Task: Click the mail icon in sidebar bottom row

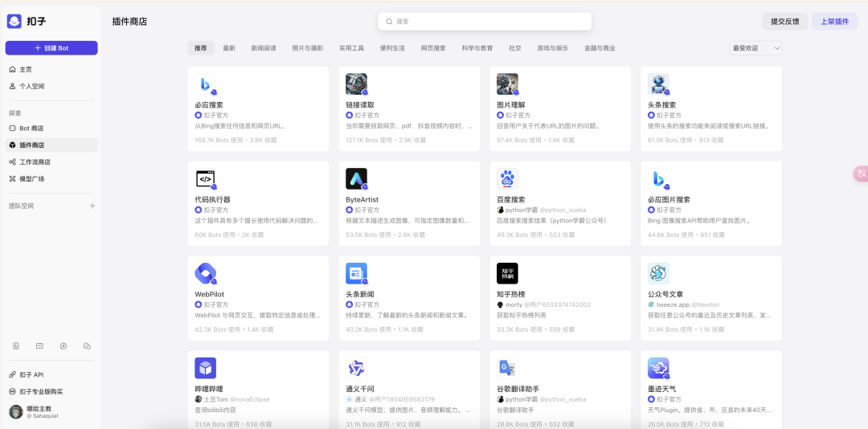Action: coord(40,346)
